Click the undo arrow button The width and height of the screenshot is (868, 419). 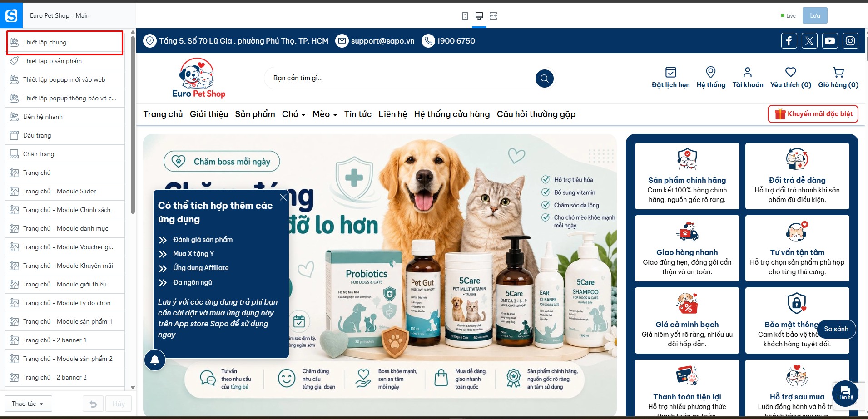point(93,404)
